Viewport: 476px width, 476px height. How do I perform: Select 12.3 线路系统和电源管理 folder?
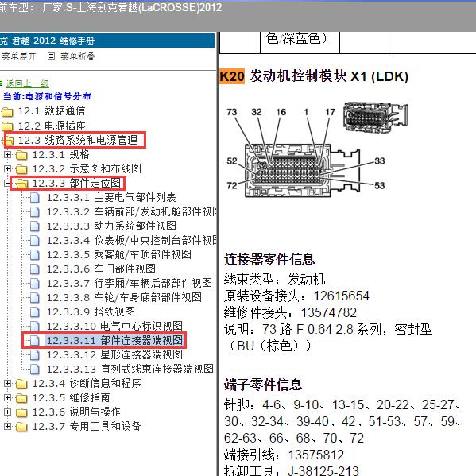[x=78, y=140]
